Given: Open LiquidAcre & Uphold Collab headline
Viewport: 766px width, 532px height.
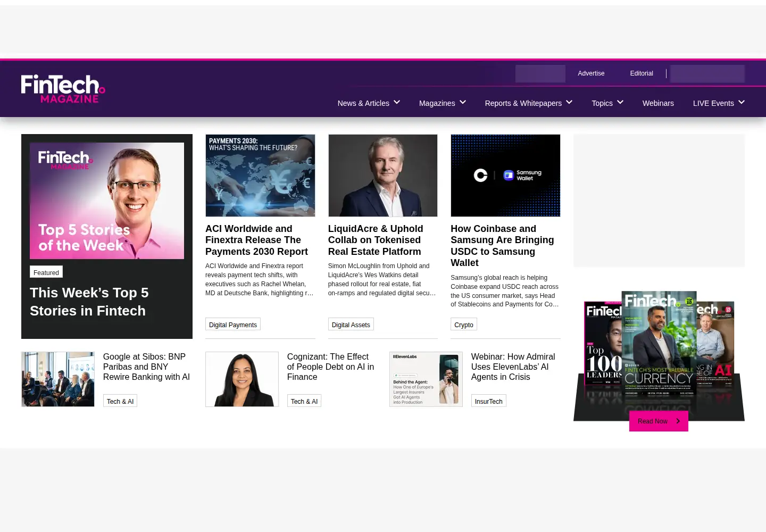Looking at the screenshot, I should pyautogui.click(x=376, y=240).
